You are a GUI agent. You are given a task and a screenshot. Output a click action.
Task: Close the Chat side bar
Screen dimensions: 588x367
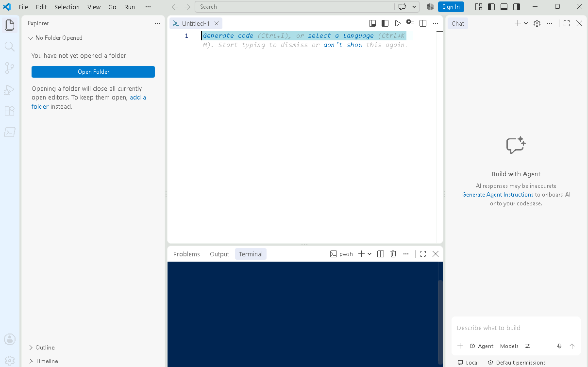(x=579, y=23)
